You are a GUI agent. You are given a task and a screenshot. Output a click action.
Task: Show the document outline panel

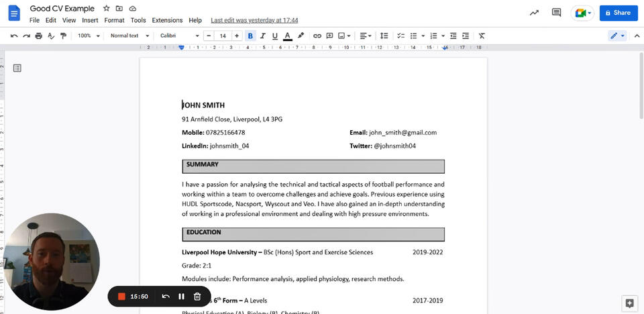17,68
